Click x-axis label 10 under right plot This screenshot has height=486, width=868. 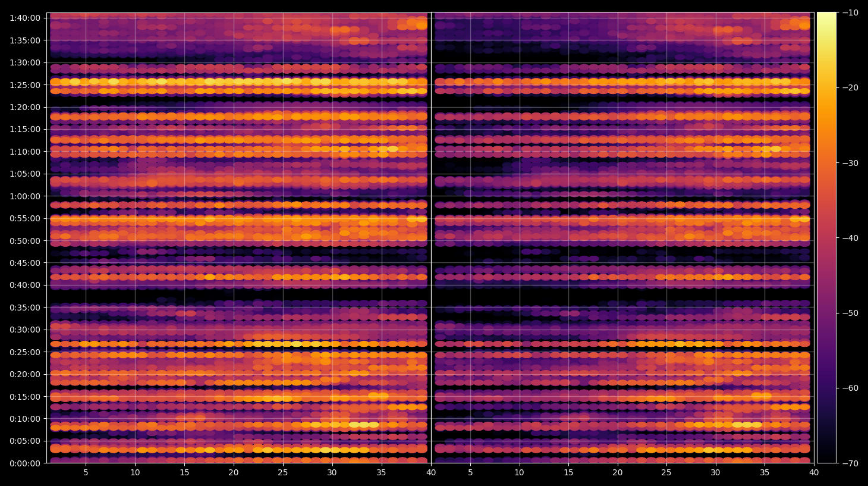pyautogui.click(x=519, y=473)
